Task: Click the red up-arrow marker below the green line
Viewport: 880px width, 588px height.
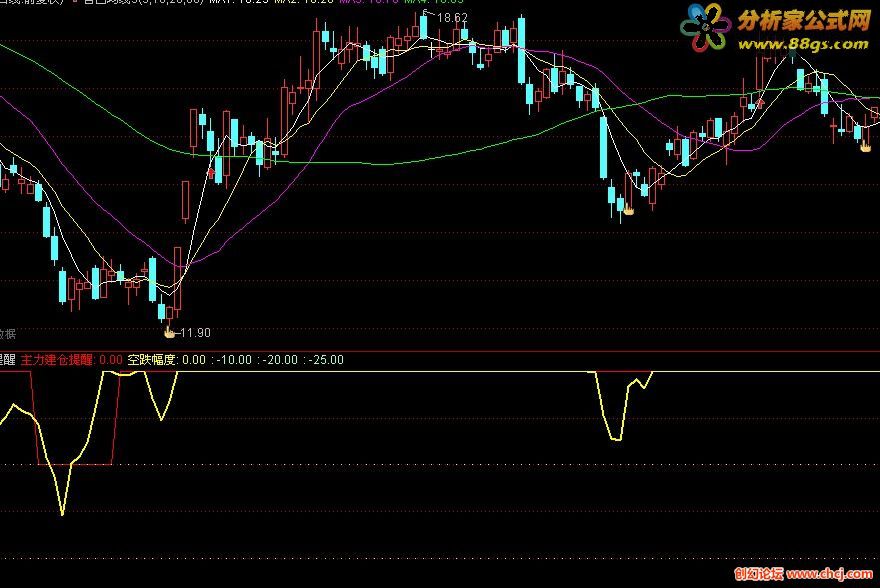Action: click(x=761, y=103)
